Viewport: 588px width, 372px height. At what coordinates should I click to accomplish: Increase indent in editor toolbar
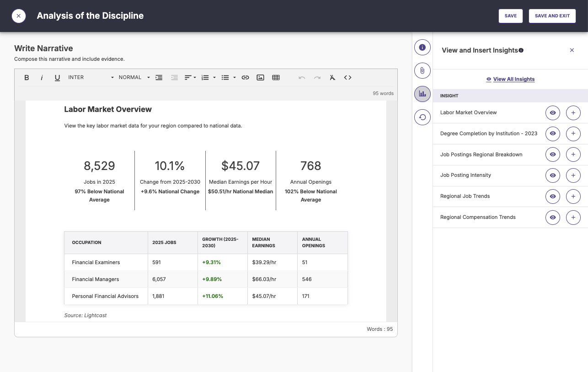coord(159,78)
